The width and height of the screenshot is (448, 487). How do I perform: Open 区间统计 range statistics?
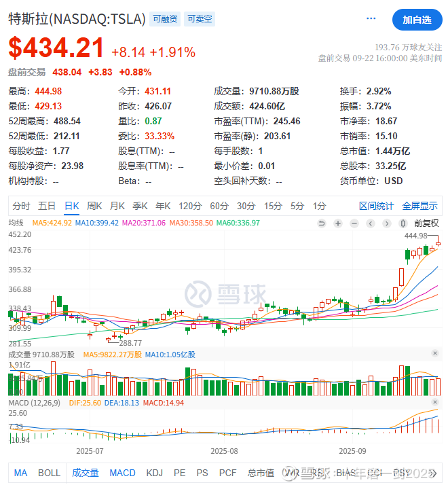[376, 206]
